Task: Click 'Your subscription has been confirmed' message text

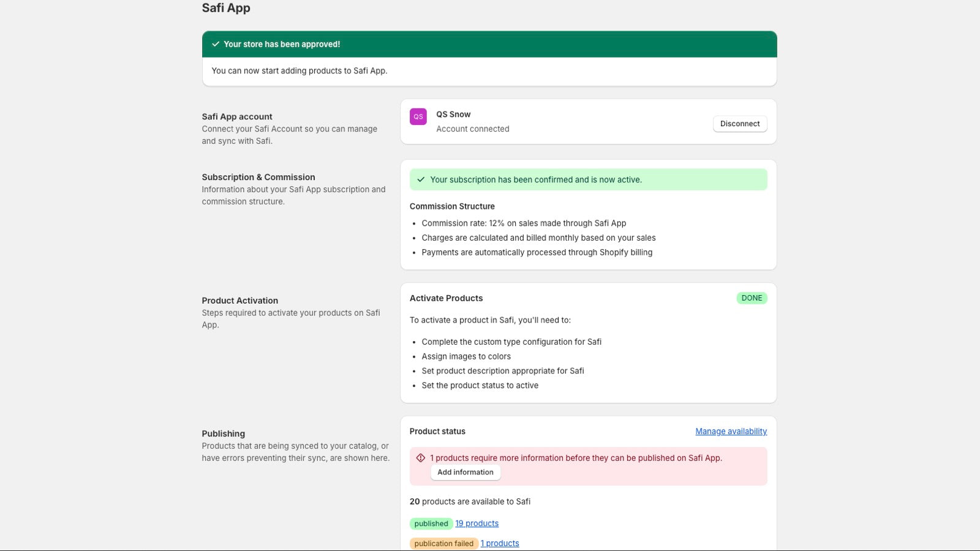Action: 536,179
